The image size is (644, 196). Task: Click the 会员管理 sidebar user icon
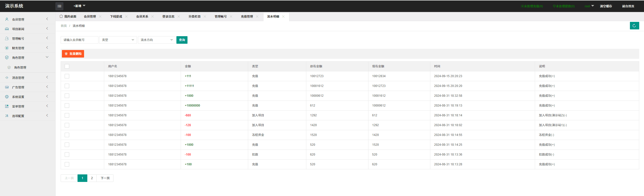point(7,19)
